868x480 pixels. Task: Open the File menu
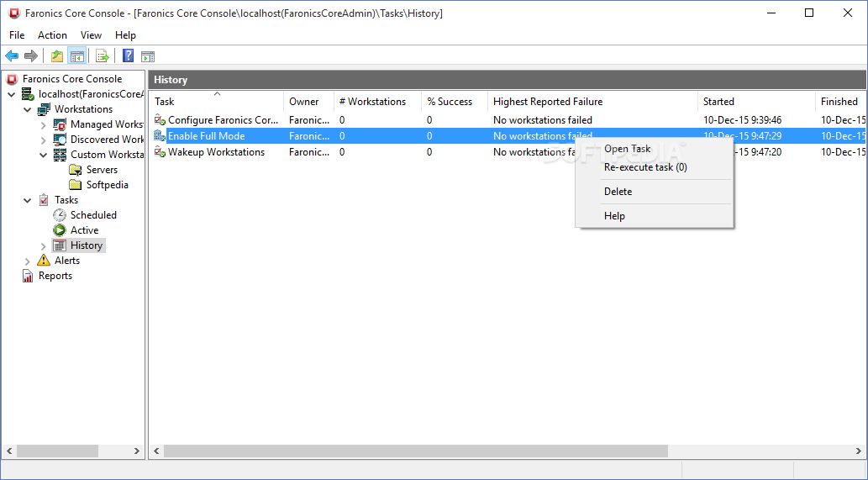17,34
